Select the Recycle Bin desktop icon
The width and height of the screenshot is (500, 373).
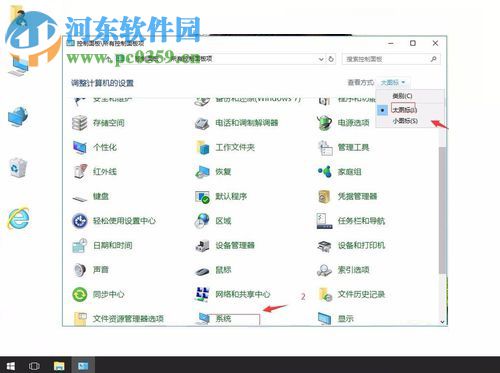pos(18,168)
